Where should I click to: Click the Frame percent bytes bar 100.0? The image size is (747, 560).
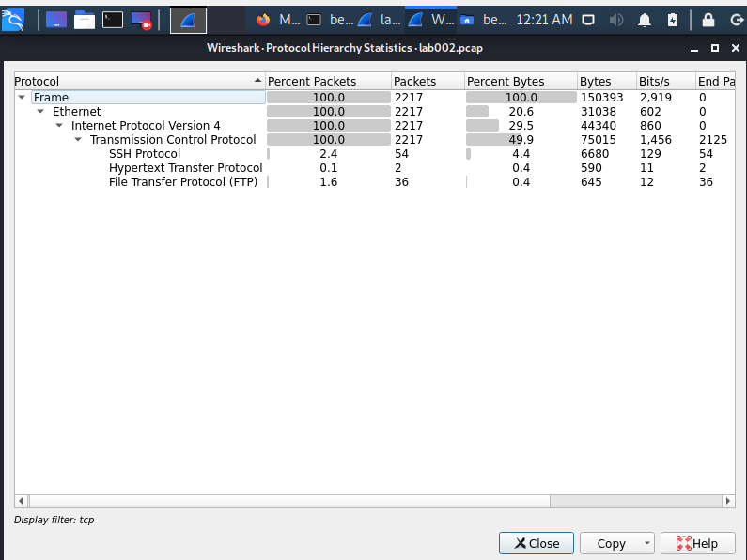(x=521, y=98)
